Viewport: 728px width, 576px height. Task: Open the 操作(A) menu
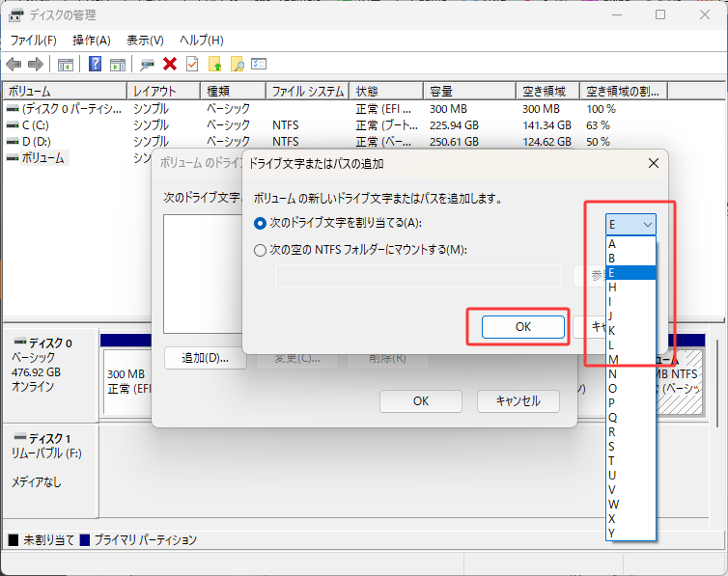point(92,41)
